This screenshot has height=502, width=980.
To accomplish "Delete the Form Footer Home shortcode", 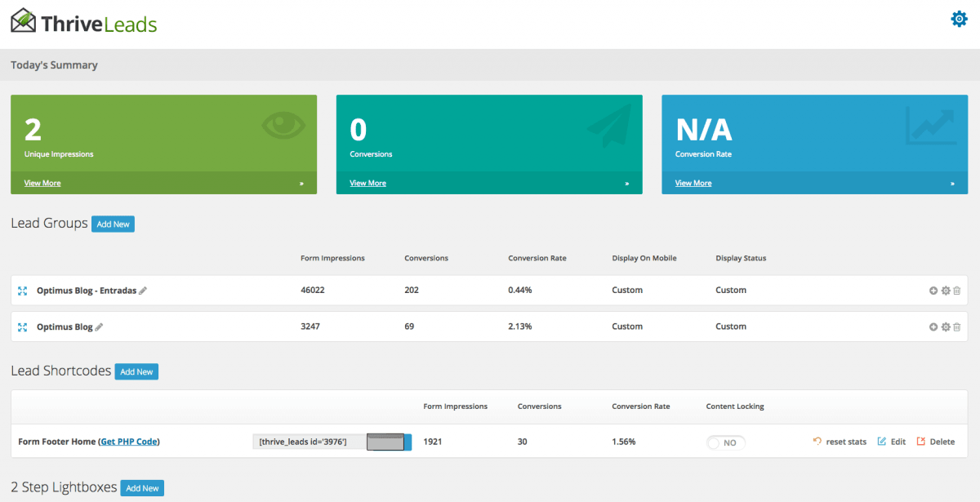I will tap(936, 442).
